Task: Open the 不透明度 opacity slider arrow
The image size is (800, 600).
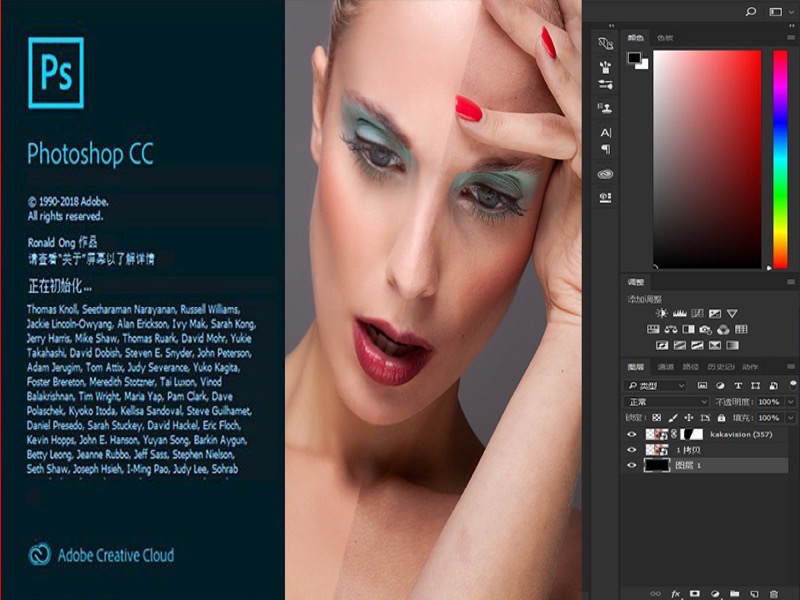Action: pos(791,402)
